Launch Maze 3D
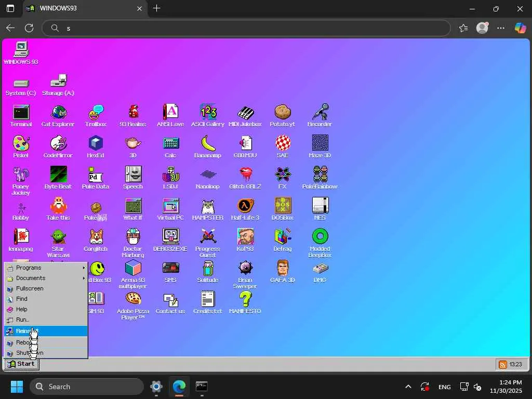 point(320,147)
